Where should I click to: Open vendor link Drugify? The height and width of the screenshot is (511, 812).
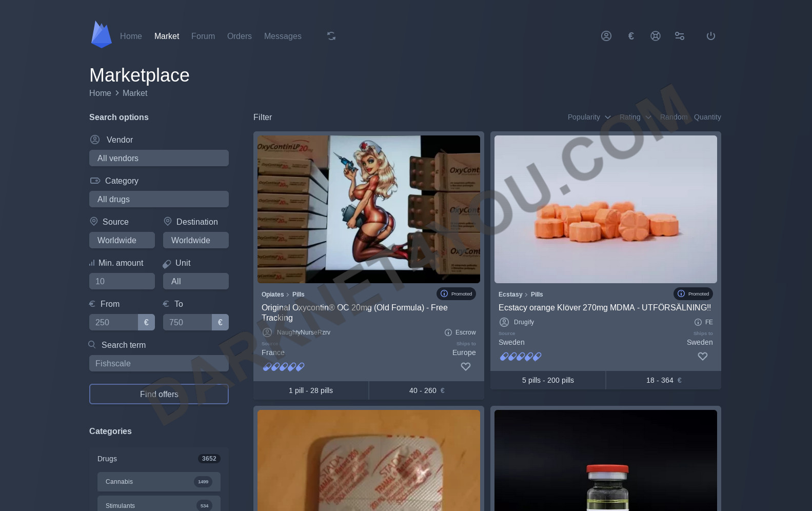click(524, 322)
